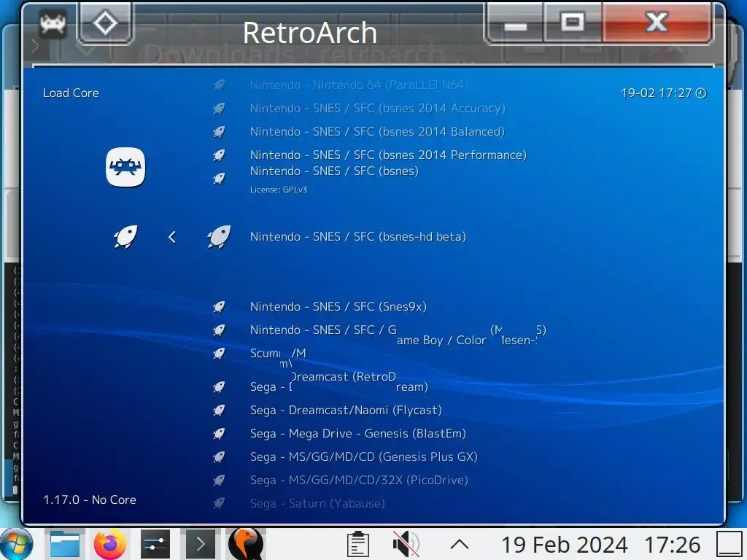Select Sega - Dreamcast/Naomi (Flycast)
Screen dimensions: 747x560
click(346, 410)
